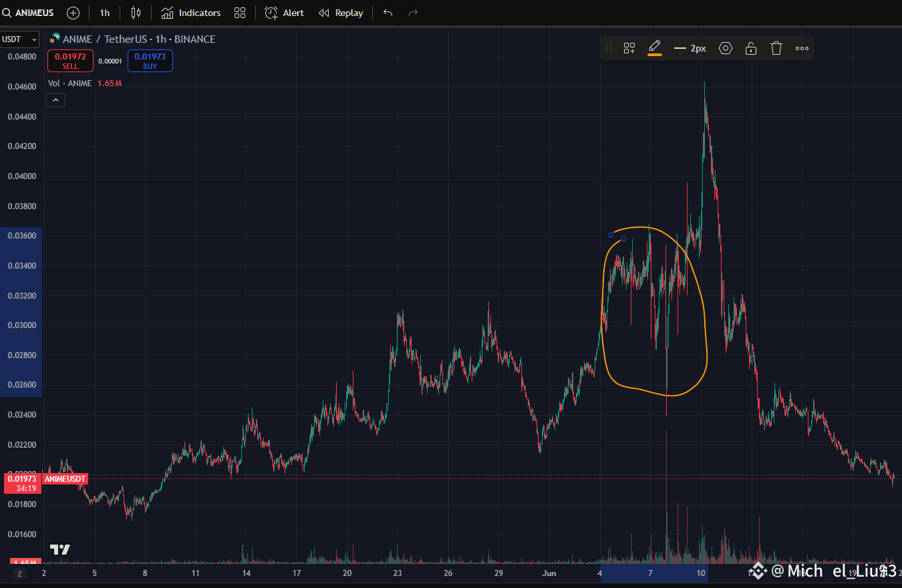Click the current price tag 0.01973

[x=21, y=478]
